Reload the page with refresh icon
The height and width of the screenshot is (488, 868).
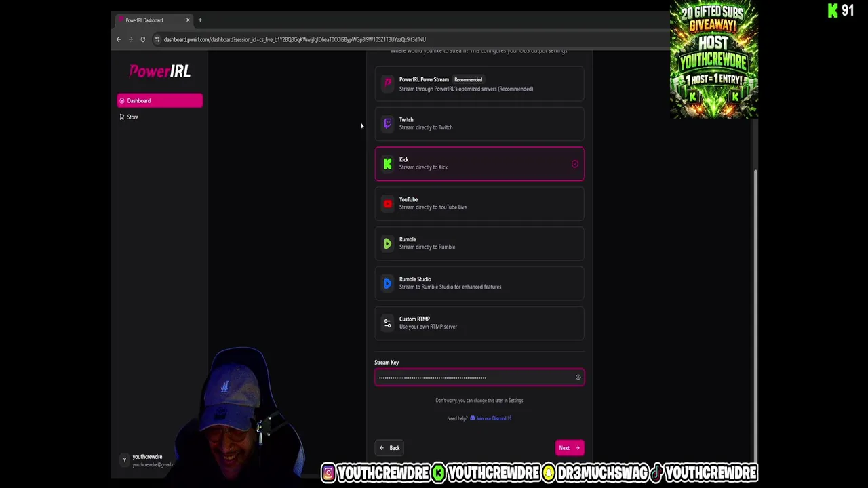(142, 39)
